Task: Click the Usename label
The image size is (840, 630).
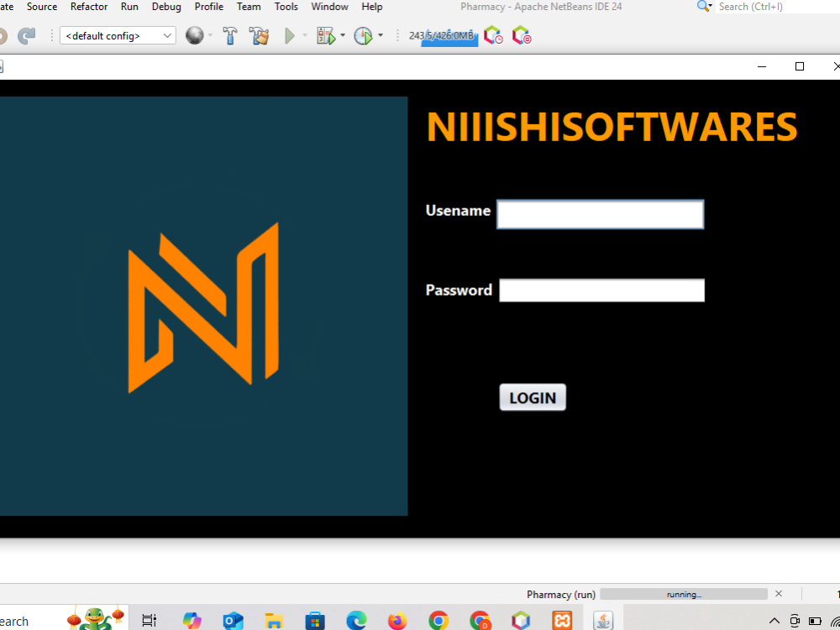Action: (x=458, y=211)
